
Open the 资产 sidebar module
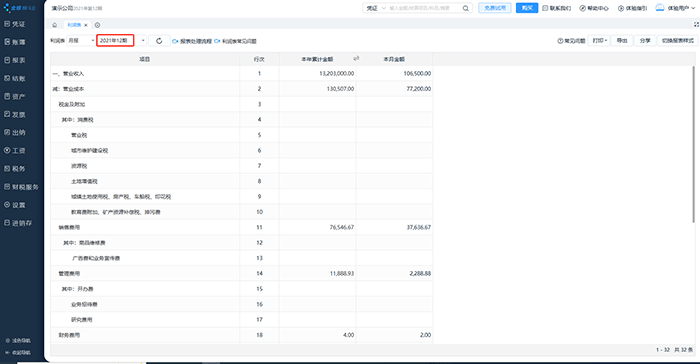point(15,96)
